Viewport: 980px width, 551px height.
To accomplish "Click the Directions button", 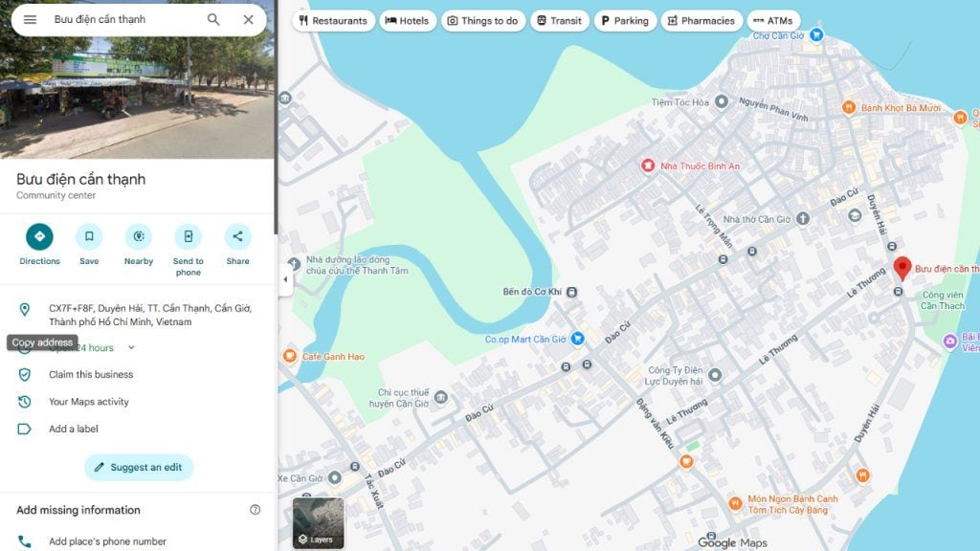I will tap(39, 236).
